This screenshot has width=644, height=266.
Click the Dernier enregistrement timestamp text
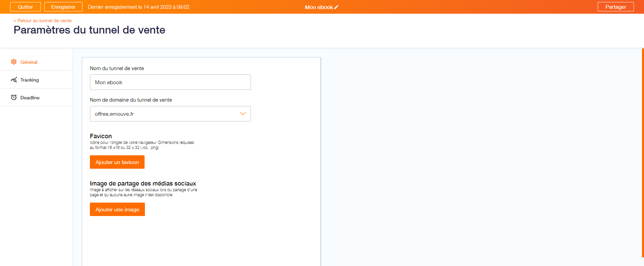pyautogui.click(x=139, y=7)
